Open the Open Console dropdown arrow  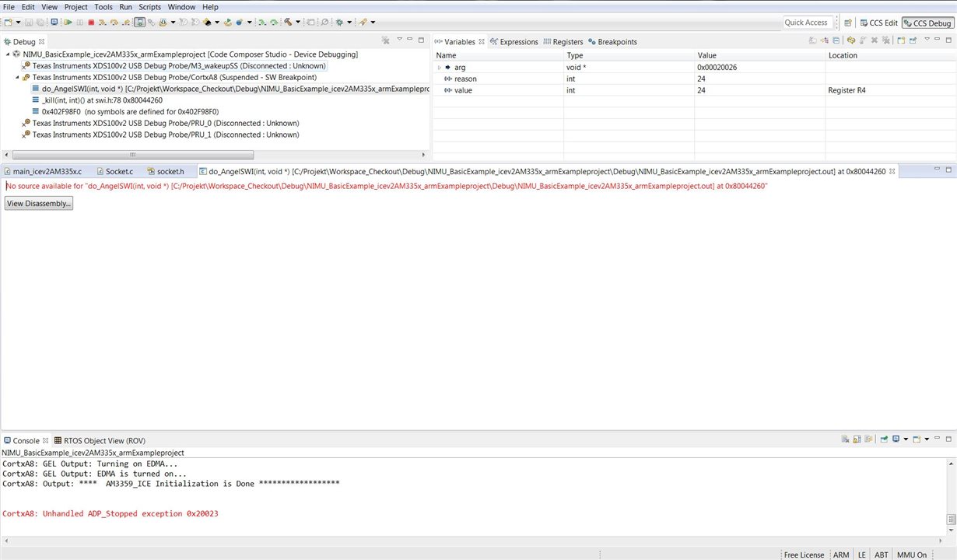coord(927,439)
